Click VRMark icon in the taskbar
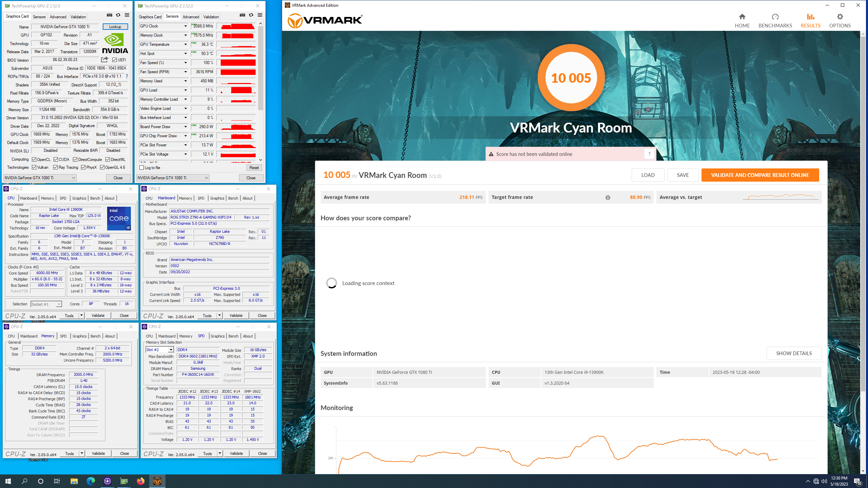This screenshot has width=868, height=488. (157, 481)
